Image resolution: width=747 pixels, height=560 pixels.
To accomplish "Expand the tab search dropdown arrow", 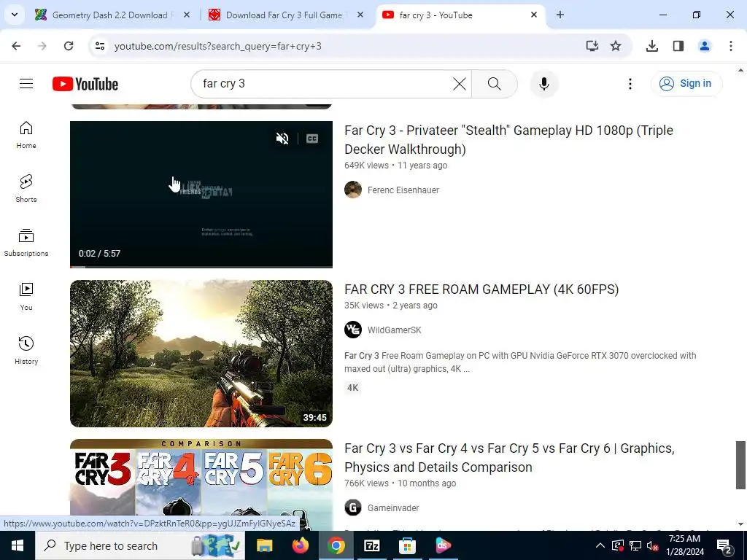I will (15, 15).
